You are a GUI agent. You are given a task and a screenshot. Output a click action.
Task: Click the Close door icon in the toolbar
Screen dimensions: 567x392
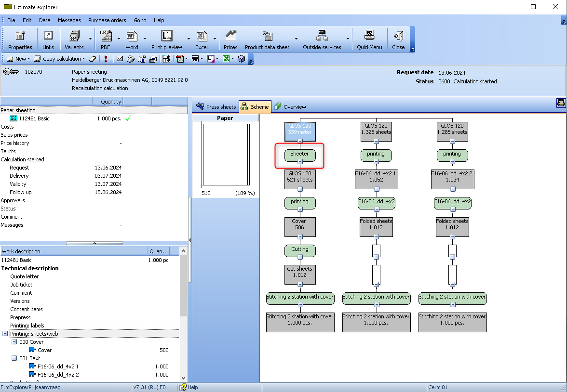[398, 36]
